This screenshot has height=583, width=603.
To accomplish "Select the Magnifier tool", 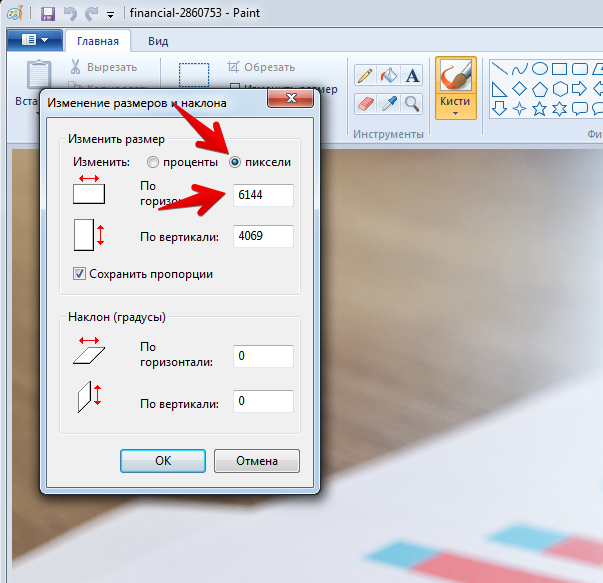I will pos(412,104).
